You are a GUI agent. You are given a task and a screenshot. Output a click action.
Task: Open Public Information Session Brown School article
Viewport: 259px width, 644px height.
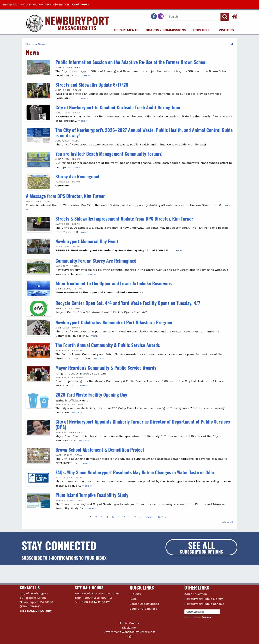pos(131,62)
